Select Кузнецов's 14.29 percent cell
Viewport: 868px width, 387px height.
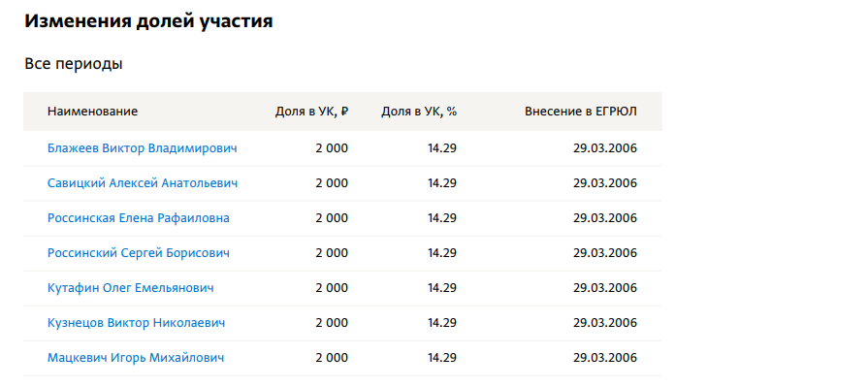[442, 323]
